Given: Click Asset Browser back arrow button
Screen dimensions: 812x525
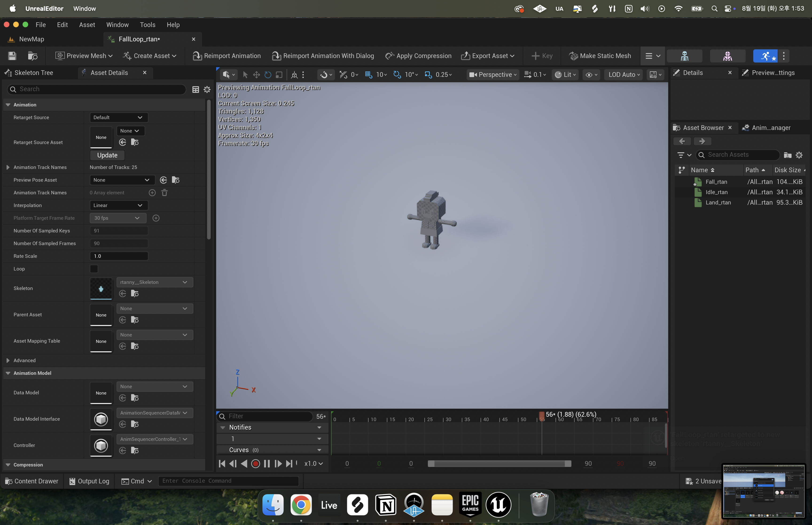Looking at the screenshot, I should (682, 141).
